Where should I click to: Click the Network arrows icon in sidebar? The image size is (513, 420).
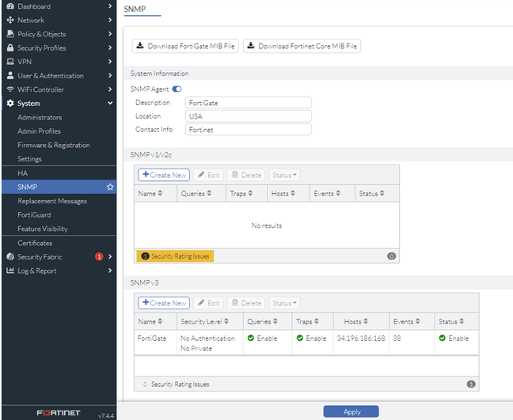(x=10, y=20)
